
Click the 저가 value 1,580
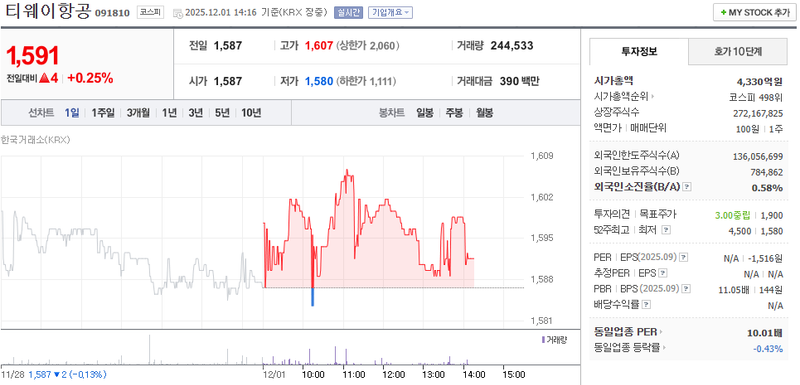coord(319,81)
